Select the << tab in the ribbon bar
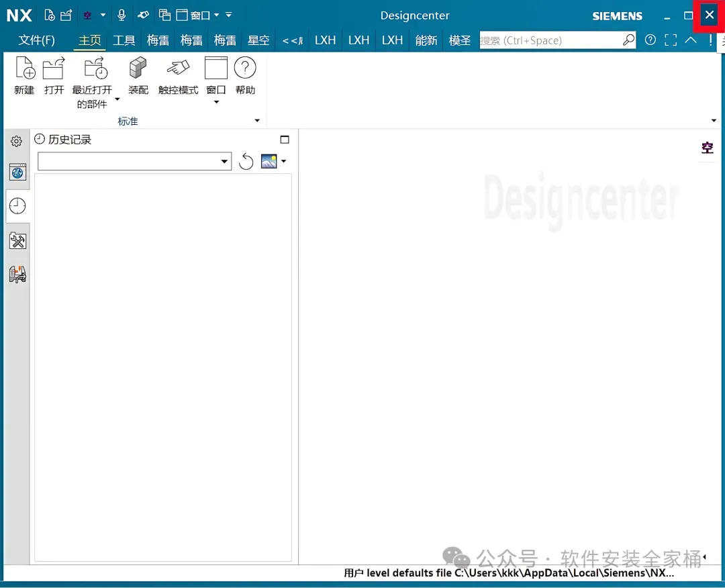The image size is (725, 588). (292, 41)
